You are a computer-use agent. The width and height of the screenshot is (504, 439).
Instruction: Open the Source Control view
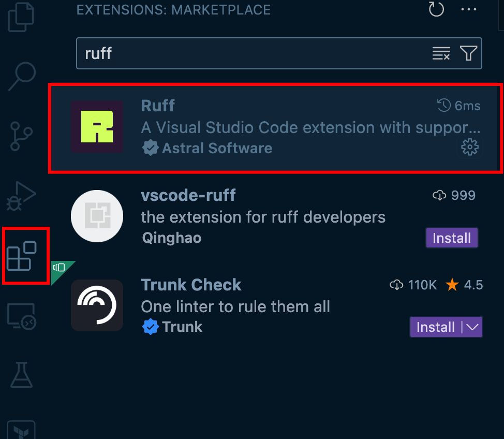pyautogui.click(x=21, y=136)
